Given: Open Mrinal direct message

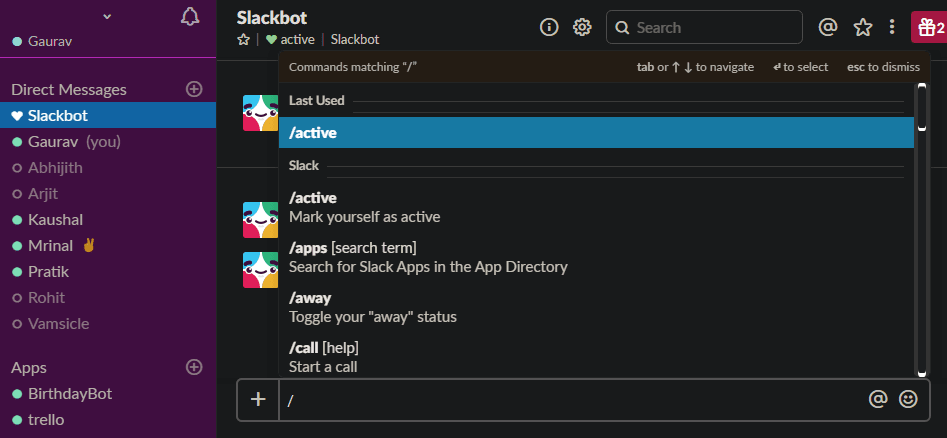Looking at the screenshot, I should pyautogui.click(x=108, y=246).
